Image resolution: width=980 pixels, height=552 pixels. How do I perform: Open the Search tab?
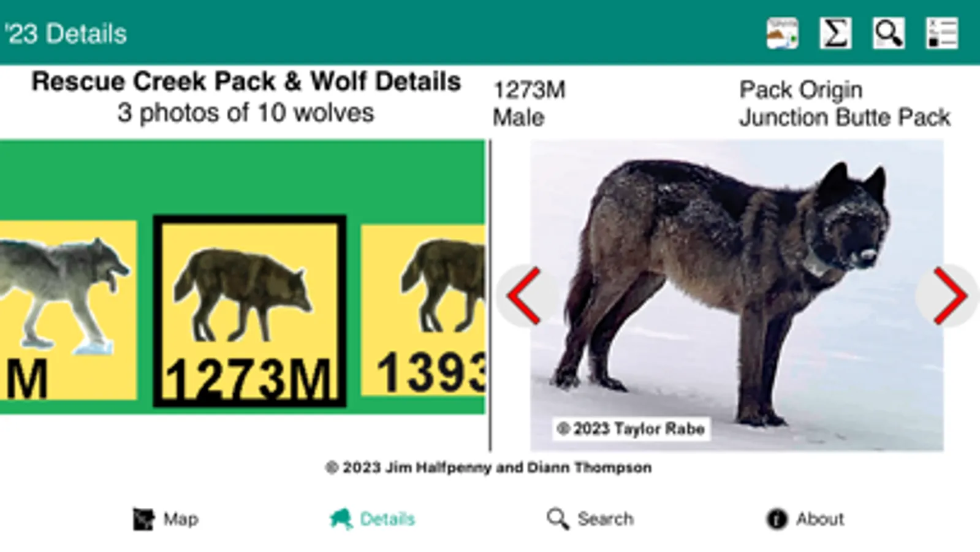click(590, 519)
